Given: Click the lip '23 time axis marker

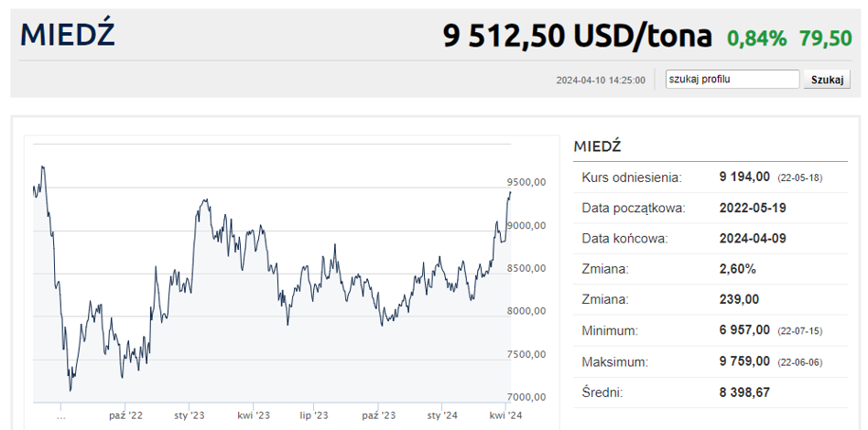Looking at the screenshot, I should (313, 415).
